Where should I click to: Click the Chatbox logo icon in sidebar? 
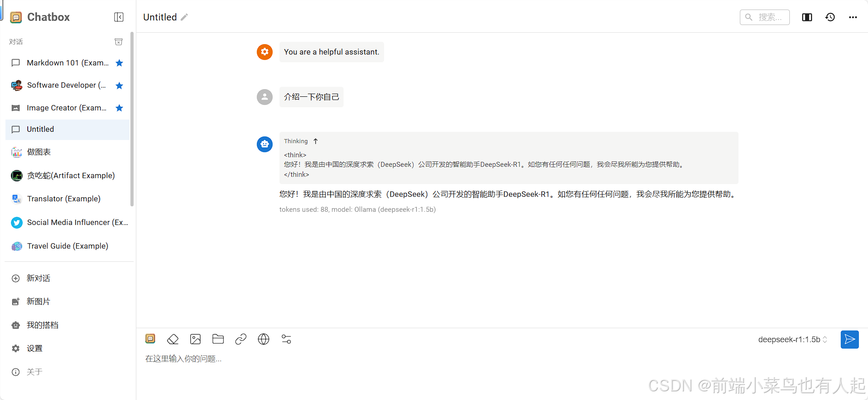tap(16, 17)
